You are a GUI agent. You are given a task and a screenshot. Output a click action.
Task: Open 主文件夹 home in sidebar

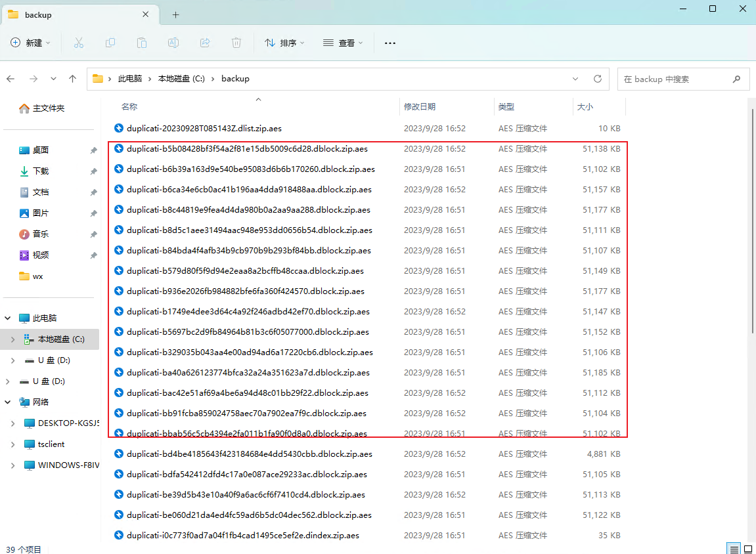41,108
